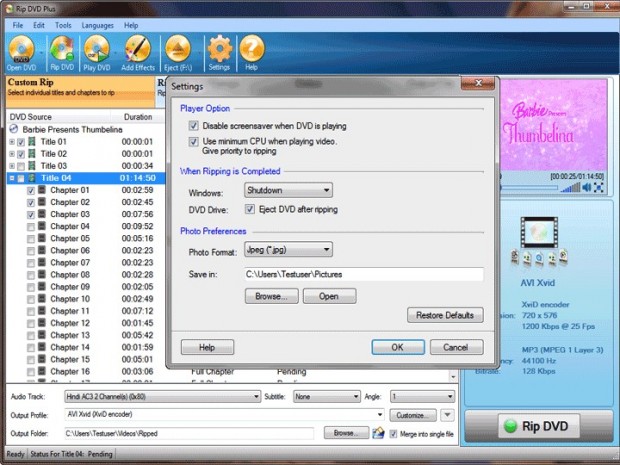Screen dimensions: 620x465
Task: Open the Windows action dropdown showing Shutdown
Action: pos(288,190)
